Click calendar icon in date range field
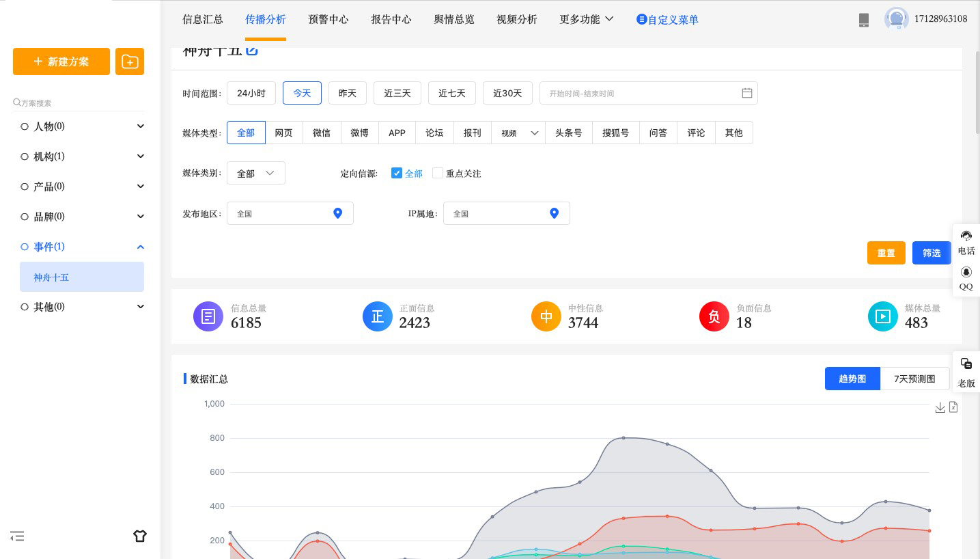The width and height of the screenshot is (980, 559). [747, 93]
